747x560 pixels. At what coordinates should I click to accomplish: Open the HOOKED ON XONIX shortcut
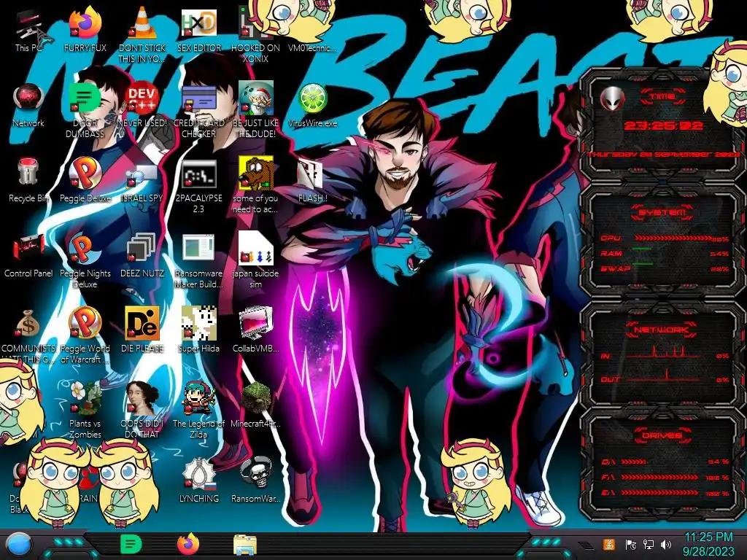pyautogui.click(x=255, y=34)
